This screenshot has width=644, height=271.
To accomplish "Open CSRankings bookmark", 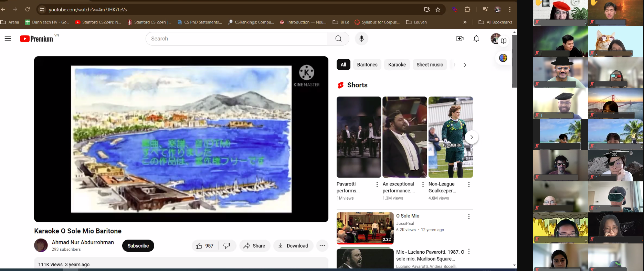I will tap(251, 22).
